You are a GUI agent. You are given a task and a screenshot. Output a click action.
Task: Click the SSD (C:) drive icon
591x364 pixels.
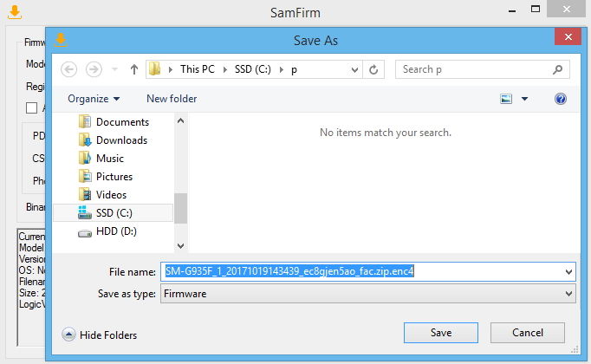click(85, 212)
